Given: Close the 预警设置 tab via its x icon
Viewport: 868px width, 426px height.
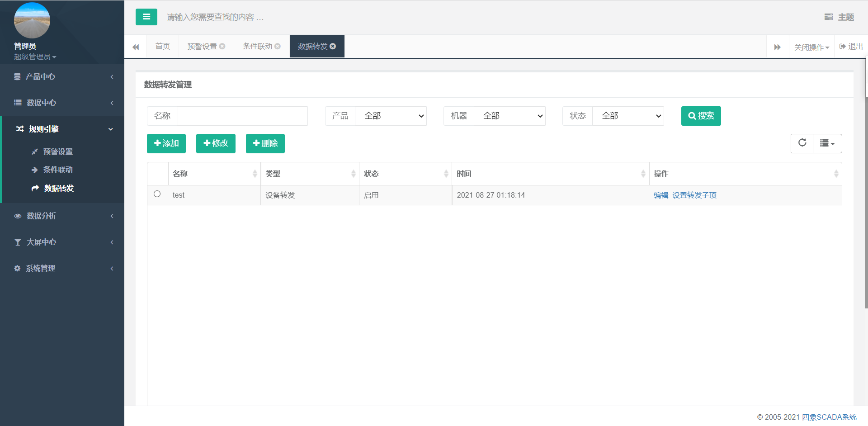Looking at the screenshot, I should tap(222, 46).
